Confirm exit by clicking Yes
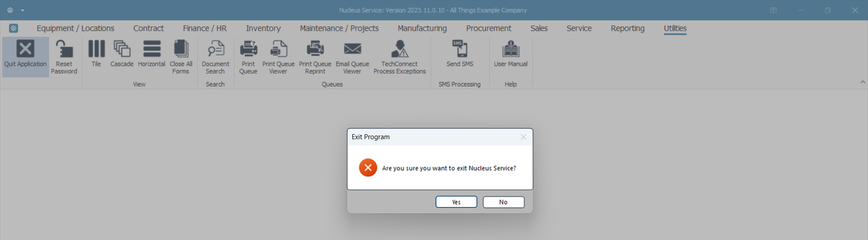The width and height of the screenshot is (868, 240). coord(456,202)
